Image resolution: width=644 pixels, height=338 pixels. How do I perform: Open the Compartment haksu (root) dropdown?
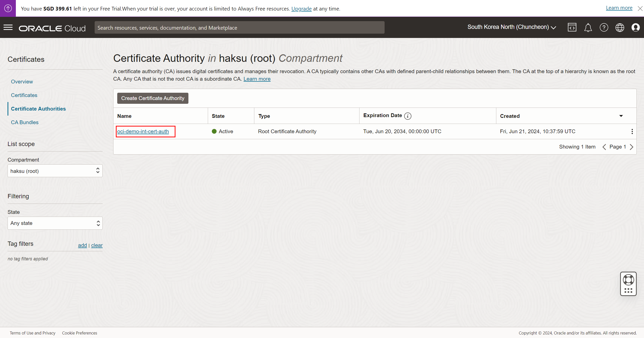click(x=55, y=171)
